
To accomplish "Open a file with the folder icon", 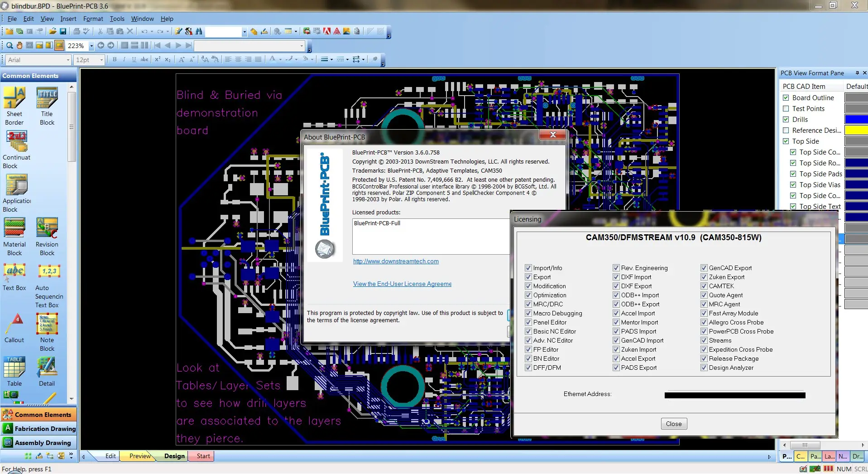I will (53, 31).
